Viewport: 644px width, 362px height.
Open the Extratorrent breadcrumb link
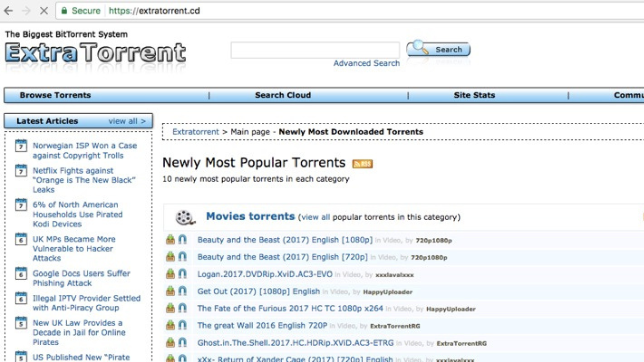[x=196, y=132]
